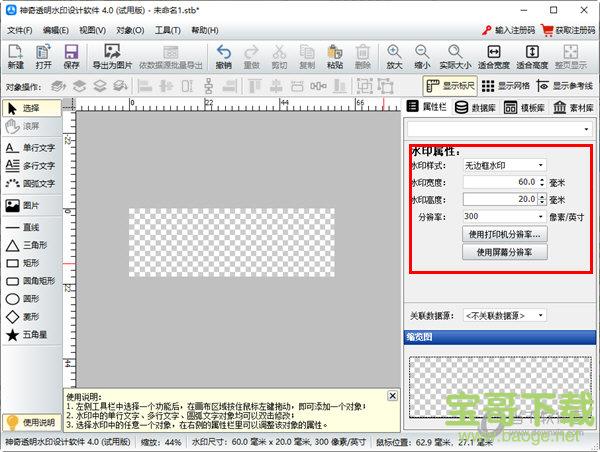Select the 五角星 star shape tool
600x452 pixels.
click(31, 335)
